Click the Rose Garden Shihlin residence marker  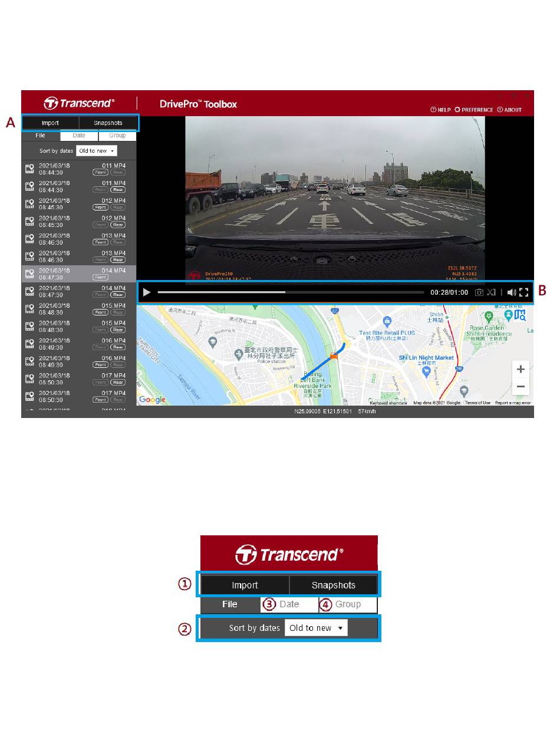point(489,316)
